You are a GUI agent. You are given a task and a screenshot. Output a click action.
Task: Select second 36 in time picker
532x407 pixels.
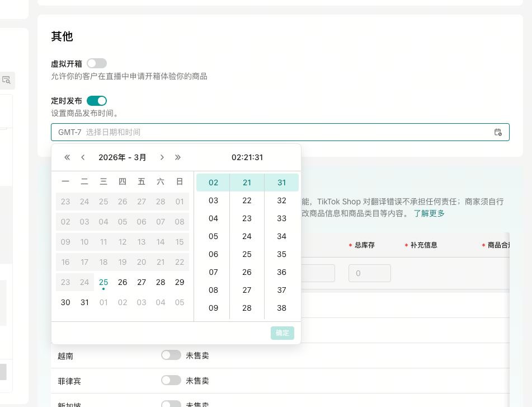click(x=281, y=272)
